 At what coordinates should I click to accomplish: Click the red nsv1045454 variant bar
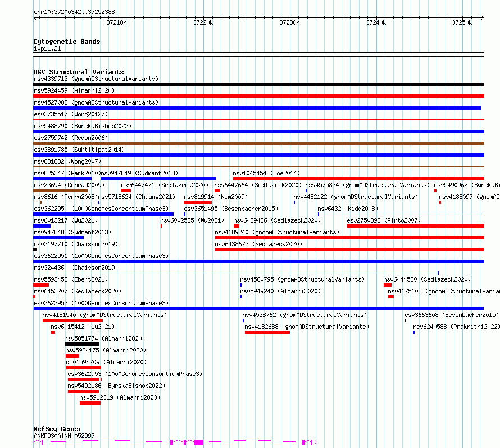click(359, 179)
